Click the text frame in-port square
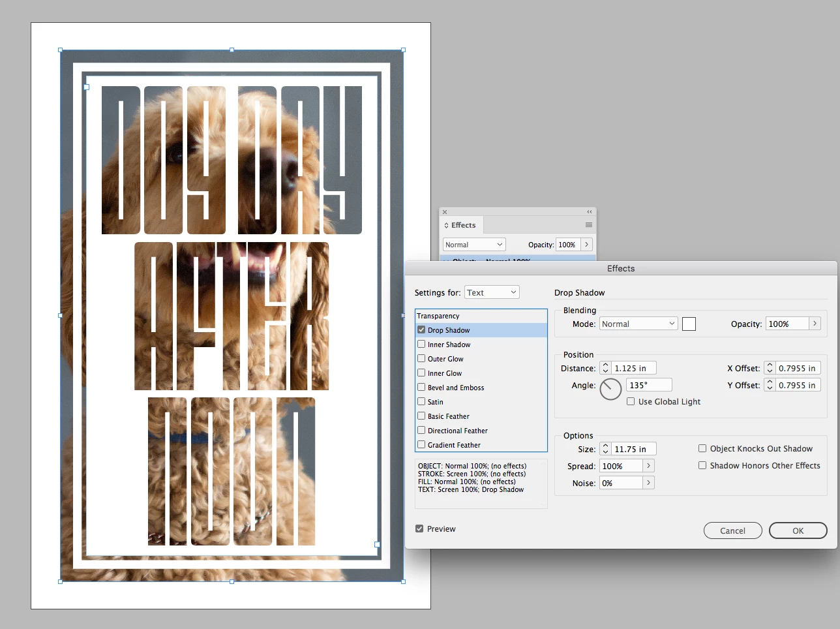Screen dimensions: 840x629 [86, 87]
